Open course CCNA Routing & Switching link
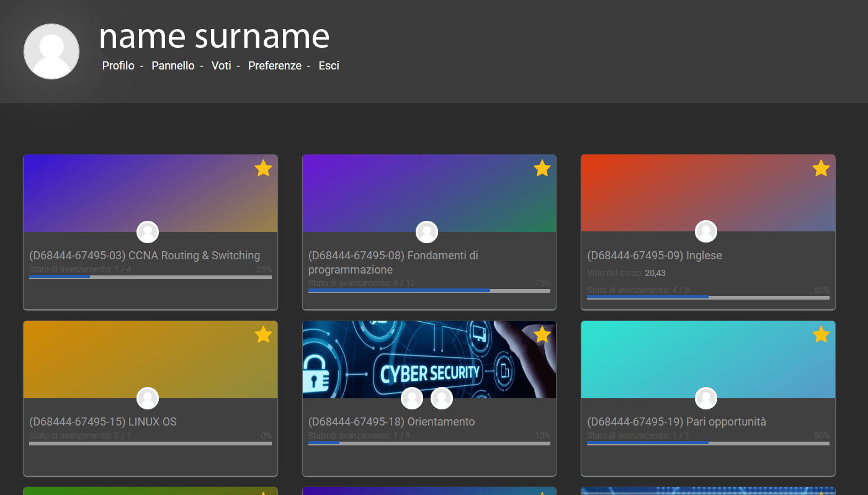The image size is (868, 495). click(145, 256)
